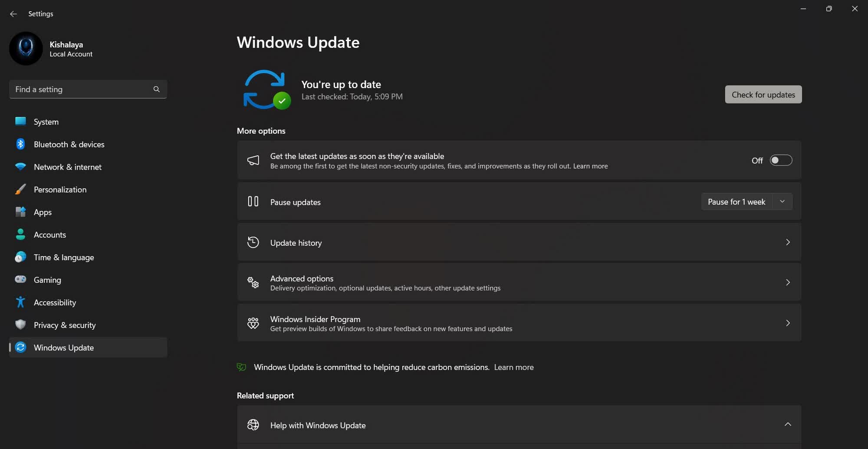Click the Network wifi icon
868x449 pixels.
20,167
